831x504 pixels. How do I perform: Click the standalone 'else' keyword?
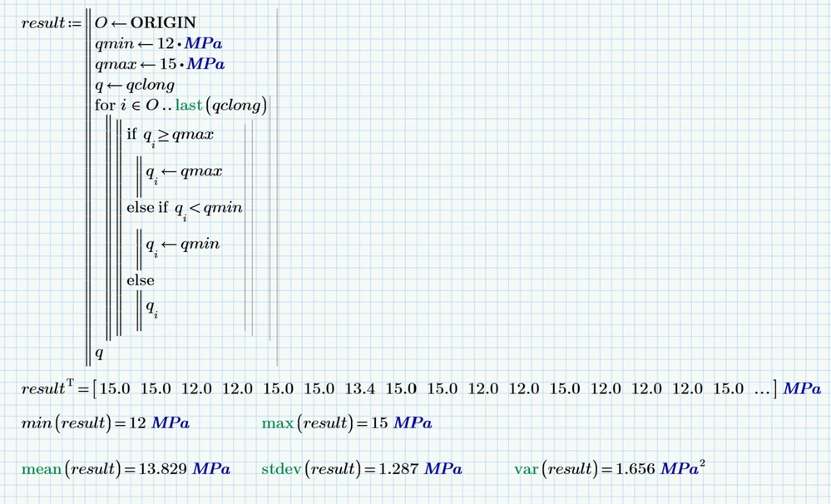pos(141,280)
